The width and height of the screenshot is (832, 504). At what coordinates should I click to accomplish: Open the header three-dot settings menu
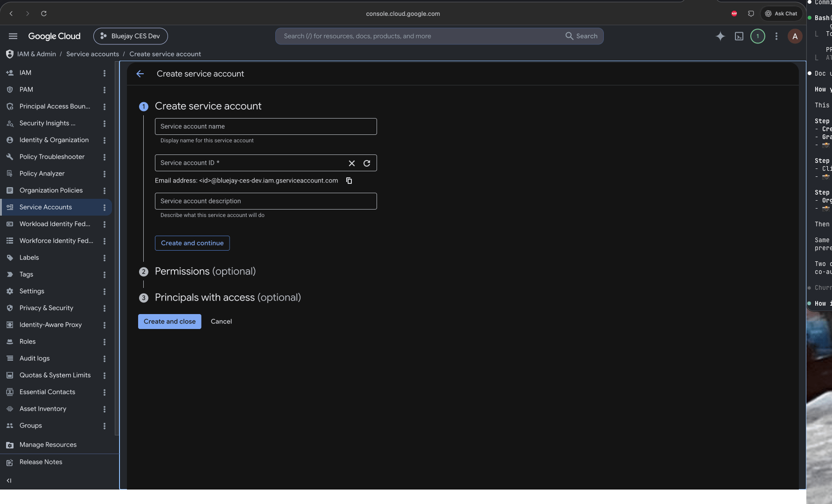tap(776, 36)
